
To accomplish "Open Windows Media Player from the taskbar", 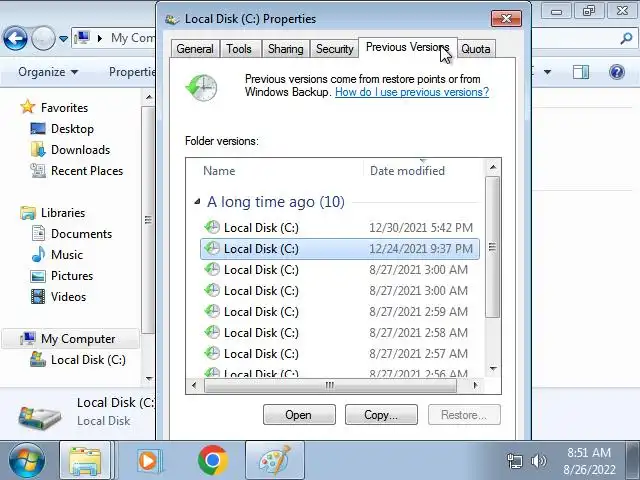I will coord(149,461).
